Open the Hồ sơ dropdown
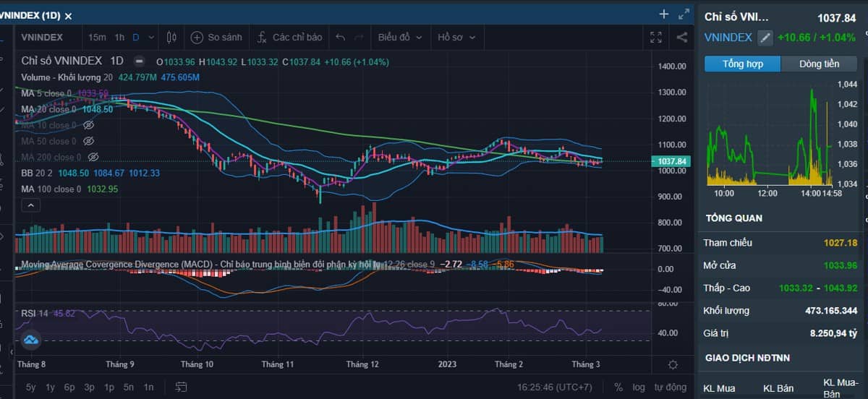This screenshot has width=868, height=399. click(457, 37)
